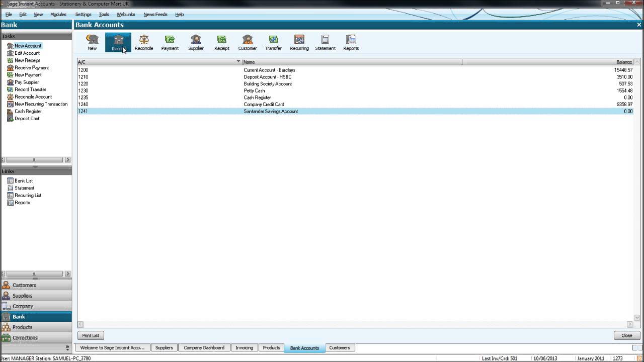Sort list by Name column header
The image size is (644, 362).
352,62
